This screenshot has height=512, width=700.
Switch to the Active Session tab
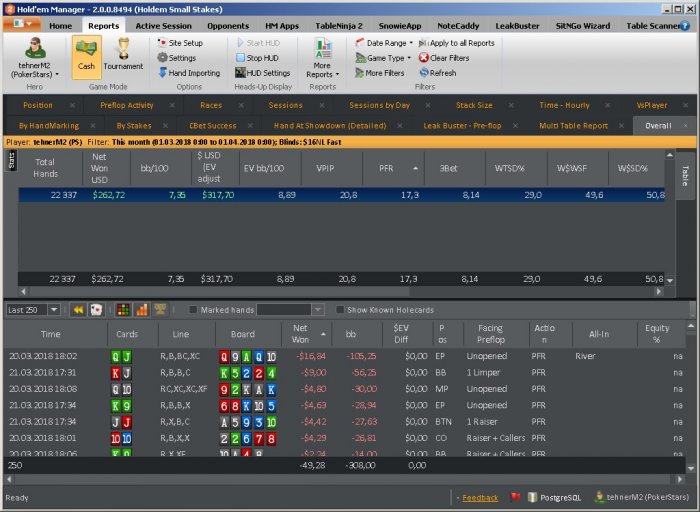click(x=163, y=25)
